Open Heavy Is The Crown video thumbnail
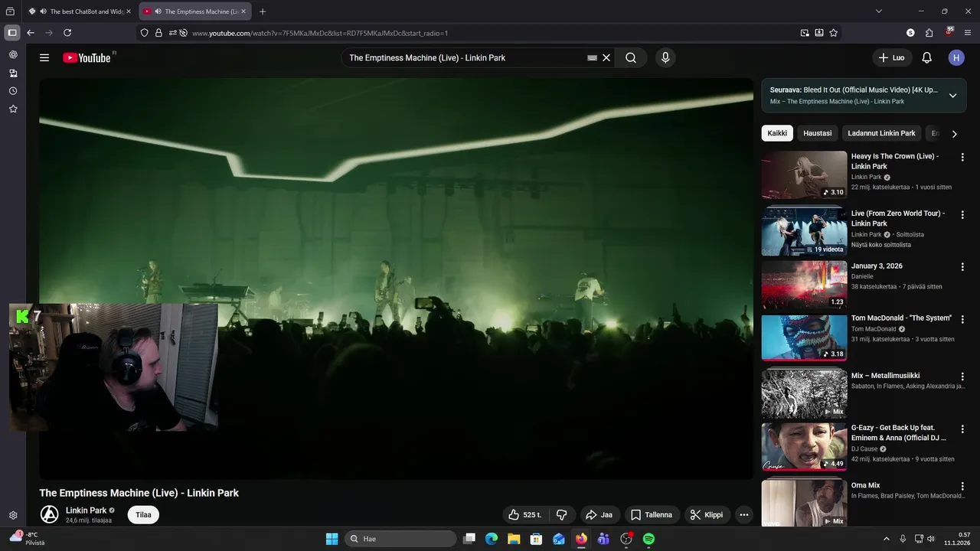Screen dimensions: 980x551 [804, 175]
